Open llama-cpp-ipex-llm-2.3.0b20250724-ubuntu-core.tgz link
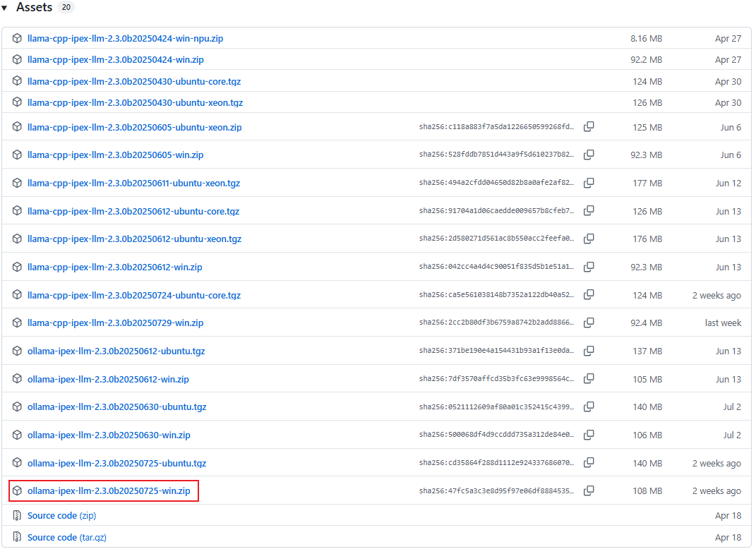The height and width of the screenshot is (554, 756). pos(134,295)
